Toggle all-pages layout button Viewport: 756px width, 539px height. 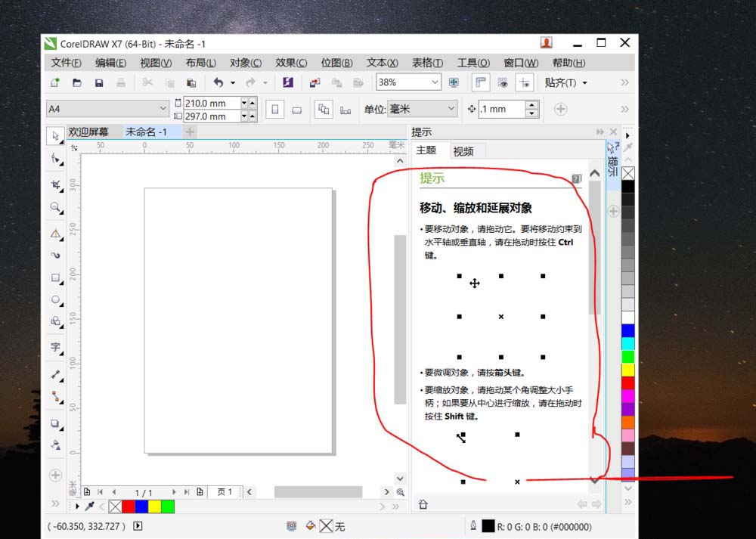click(x=324, y=110)
